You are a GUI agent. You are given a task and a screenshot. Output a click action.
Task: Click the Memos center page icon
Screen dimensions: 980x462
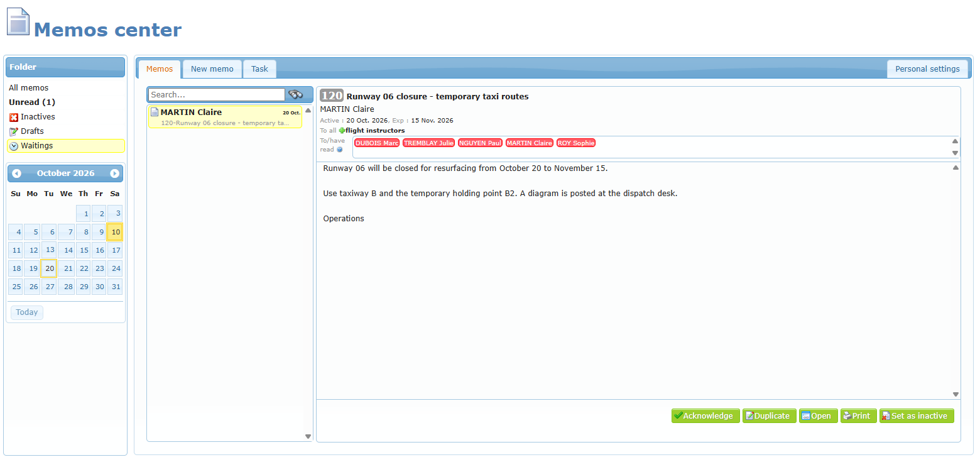(18, 21)
